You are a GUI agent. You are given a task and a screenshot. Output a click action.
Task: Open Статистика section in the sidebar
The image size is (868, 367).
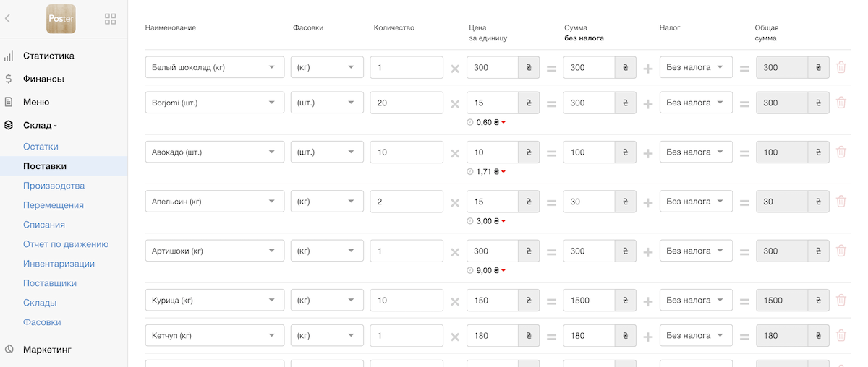(x=48, y=56)
